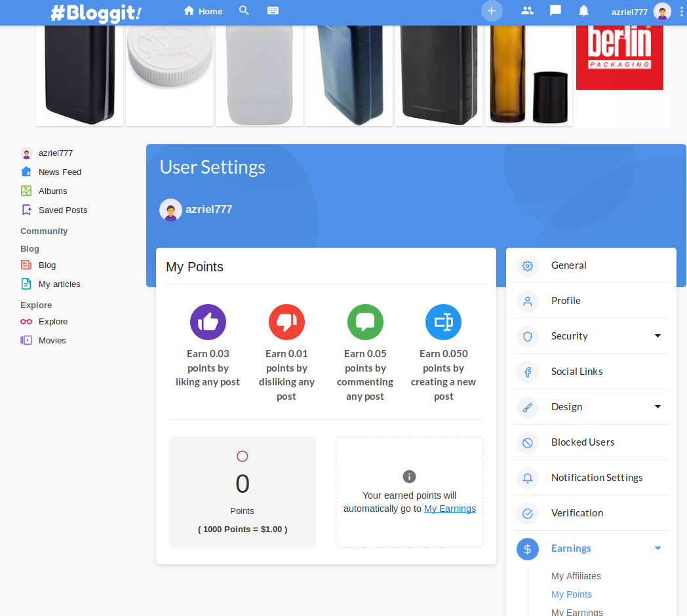Open the messages chat icon
The height and width of the screenshot is (616, 687).
pos(555,11)
